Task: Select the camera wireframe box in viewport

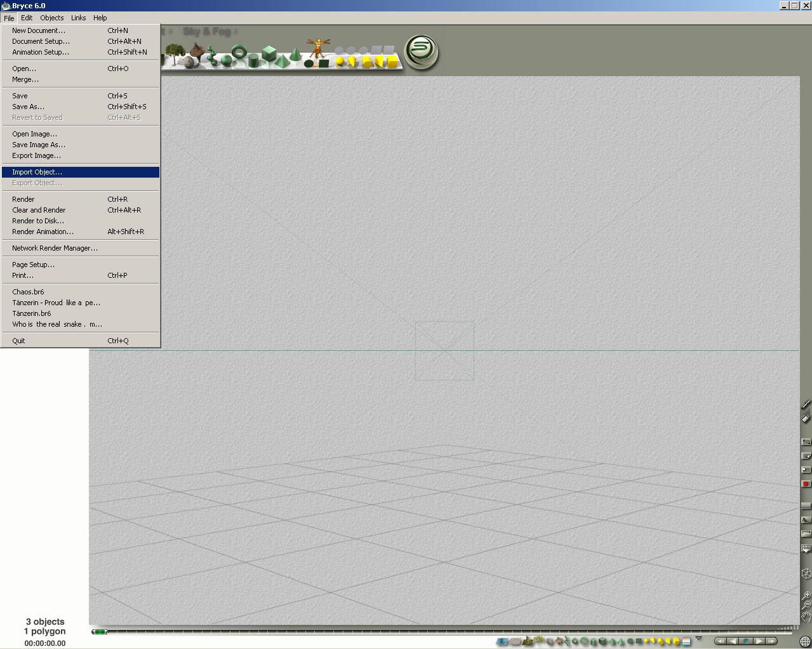Action: (444, 351)
